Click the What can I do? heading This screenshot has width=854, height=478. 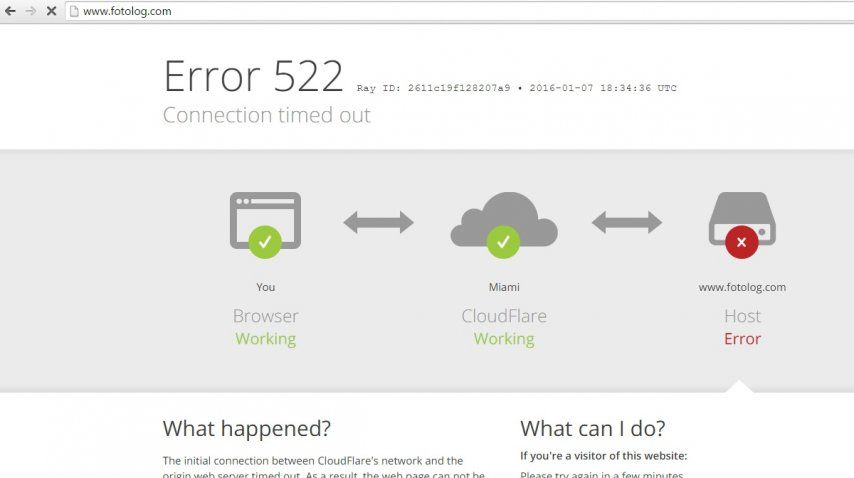click(593, 428)
